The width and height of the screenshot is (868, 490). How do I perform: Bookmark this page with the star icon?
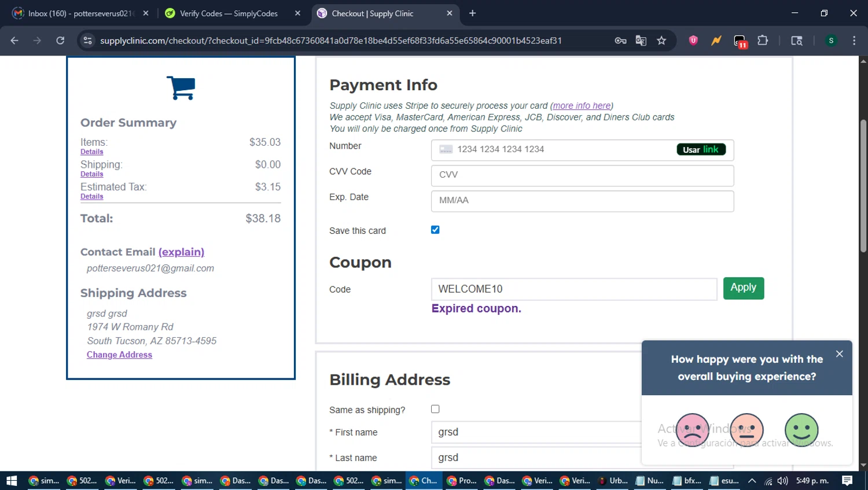661,40
